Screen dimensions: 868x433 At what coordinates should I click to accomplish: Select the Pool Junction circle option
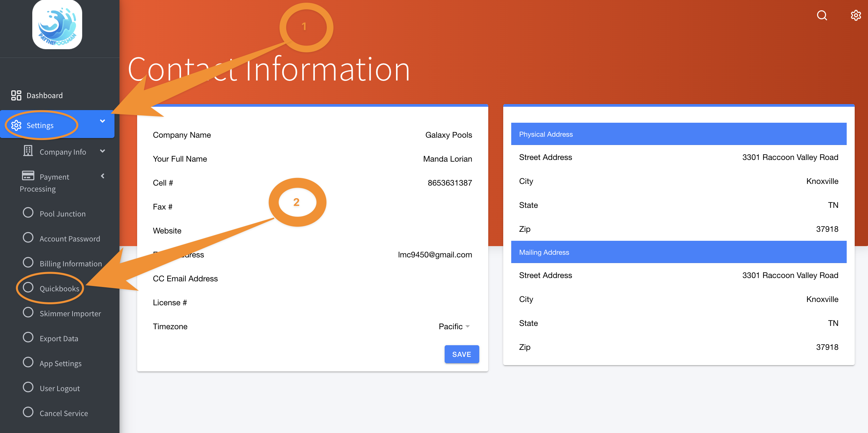(28, 213)
